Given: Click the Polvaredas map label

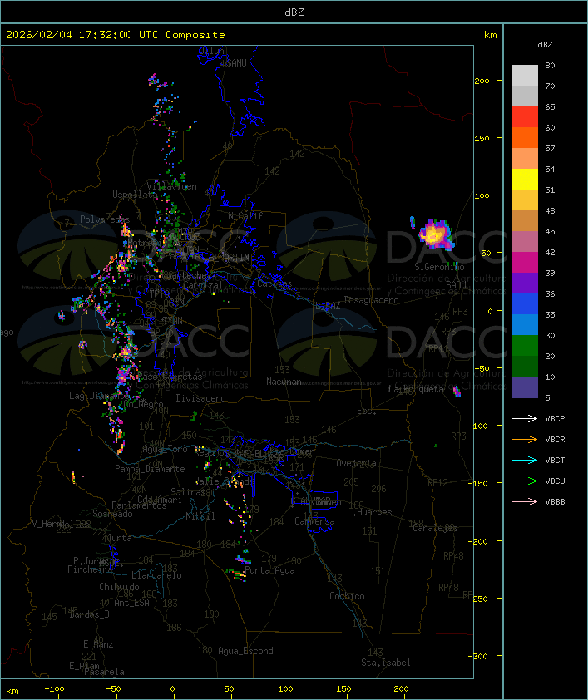Looking at the screenshot, I should [105, 219].
